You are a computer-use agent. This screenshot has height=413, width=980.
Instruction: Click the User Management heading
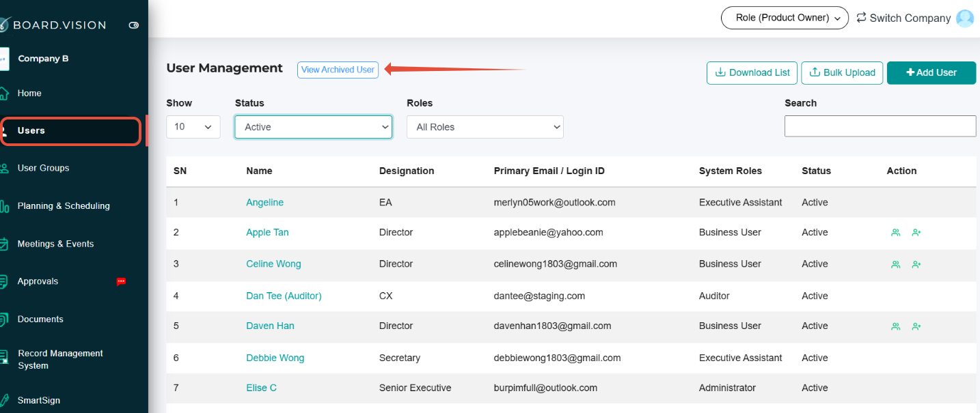pyautogui.click(x=224, y=68)
